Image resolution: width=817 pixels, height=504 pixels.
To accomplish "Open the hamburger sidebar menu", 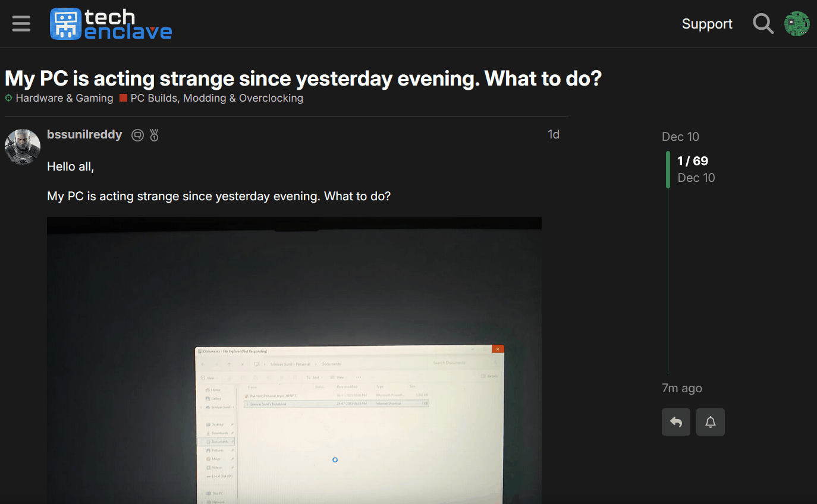I will 21,24.
